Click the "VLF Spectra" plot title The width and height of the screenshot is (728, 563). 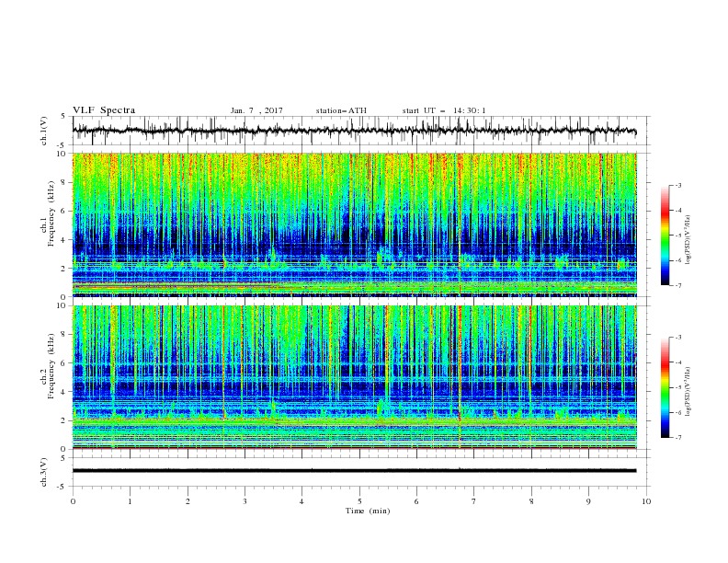pos(104,110)
